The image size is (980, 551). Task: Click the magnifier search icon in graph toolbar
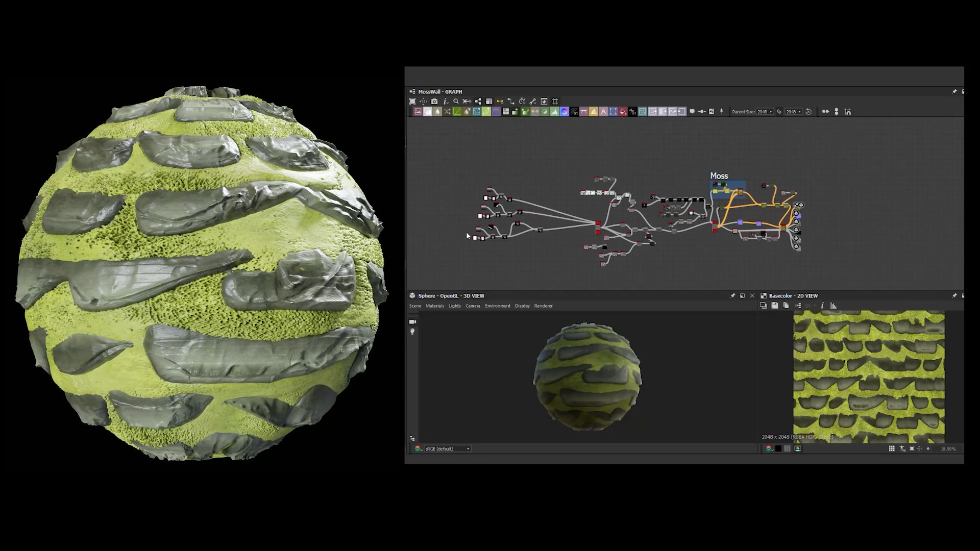[456, 102]
